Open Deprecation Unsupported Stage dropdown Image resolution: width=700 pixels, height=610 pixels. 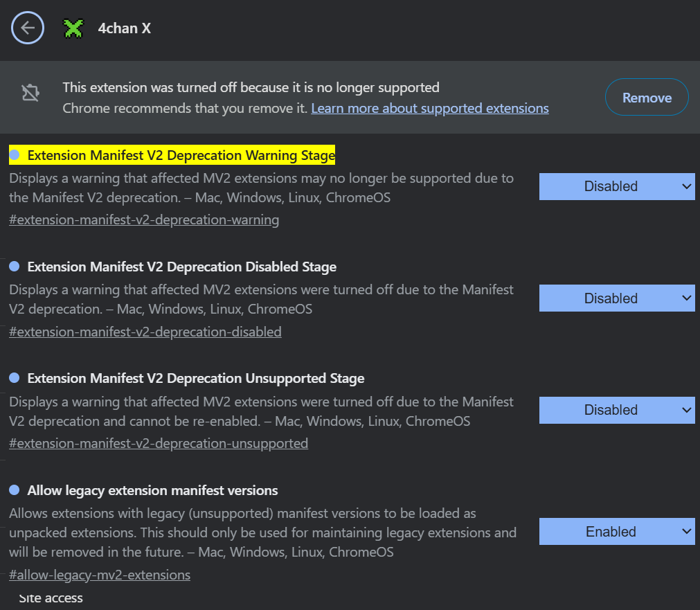616,410
